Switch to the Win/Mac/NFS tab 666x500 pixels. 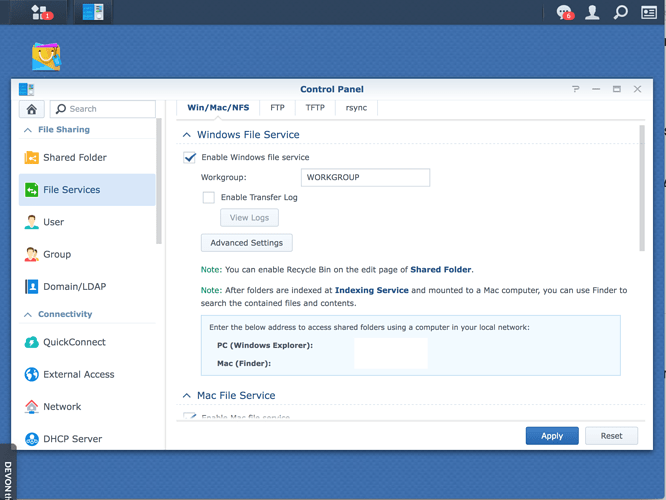218,108
